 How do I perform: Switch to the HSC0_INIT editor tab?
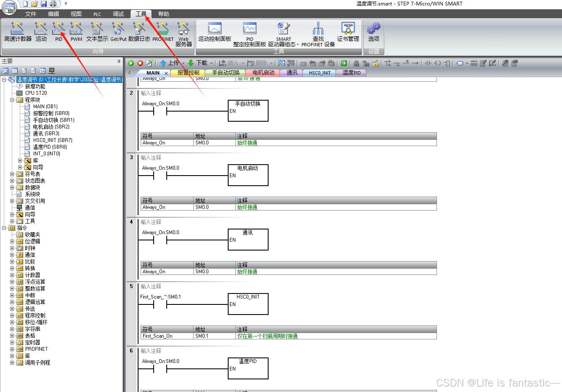[320, 73]
